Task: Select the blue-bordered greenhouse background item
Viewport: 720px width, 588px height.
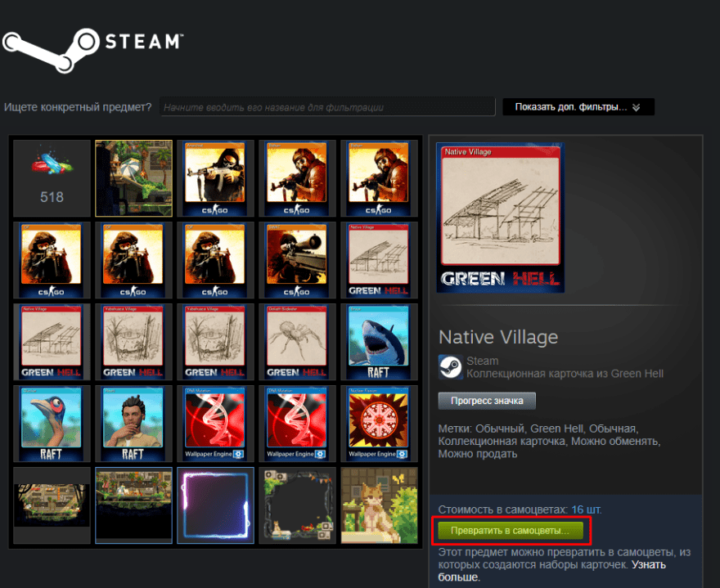Action: (x=133, y=505)
